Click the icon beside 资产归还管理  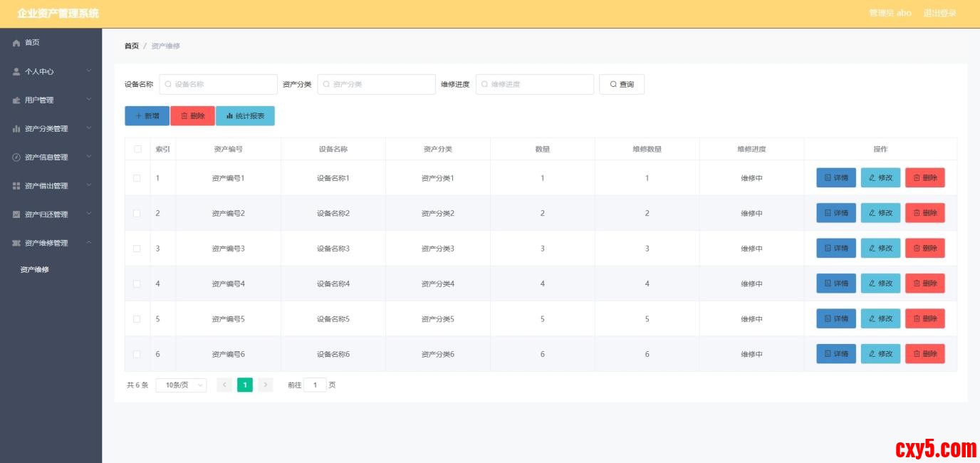click(16, 214)
